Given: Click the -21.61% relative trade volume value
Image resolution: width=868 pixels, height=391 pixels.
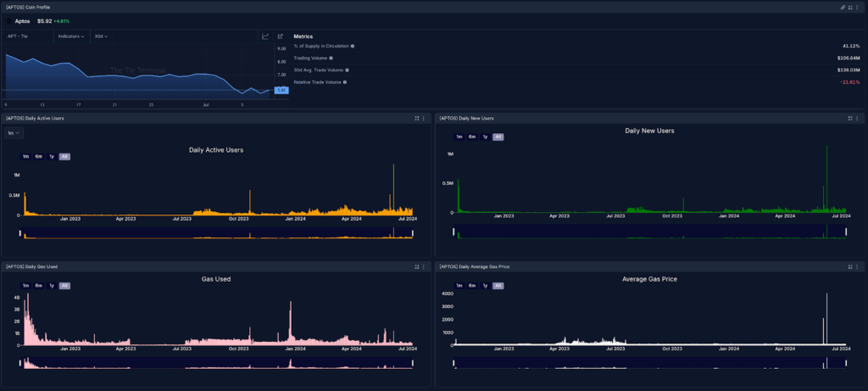Looking at the screenshot, I should click(x=849, y=82).
